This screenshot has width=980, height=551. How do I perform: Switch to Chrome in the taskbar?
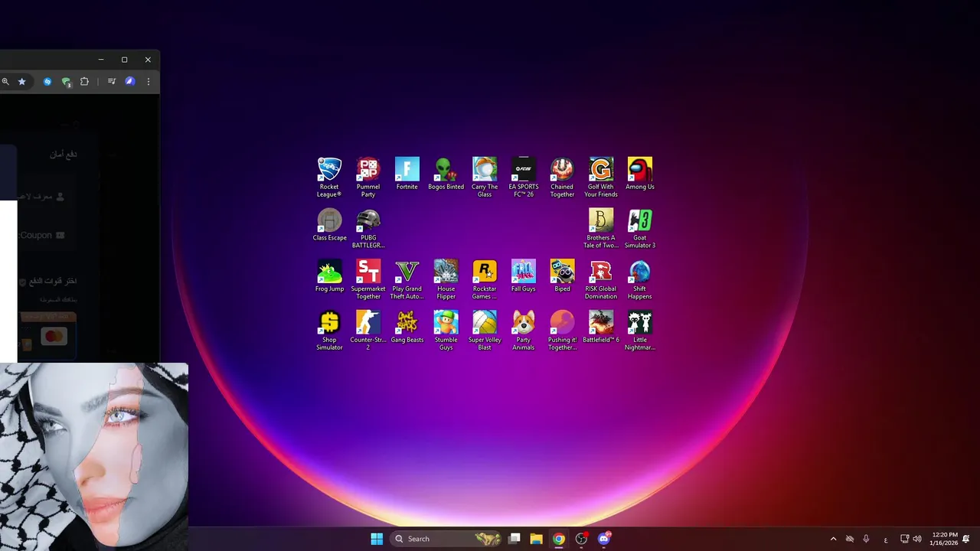point(559,539)
